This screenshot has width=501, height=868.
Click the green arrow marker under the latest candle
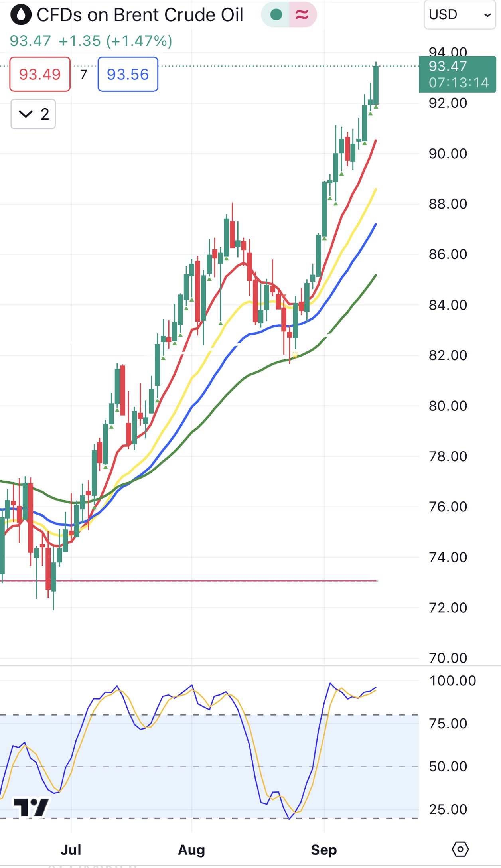tap(376, 107)
